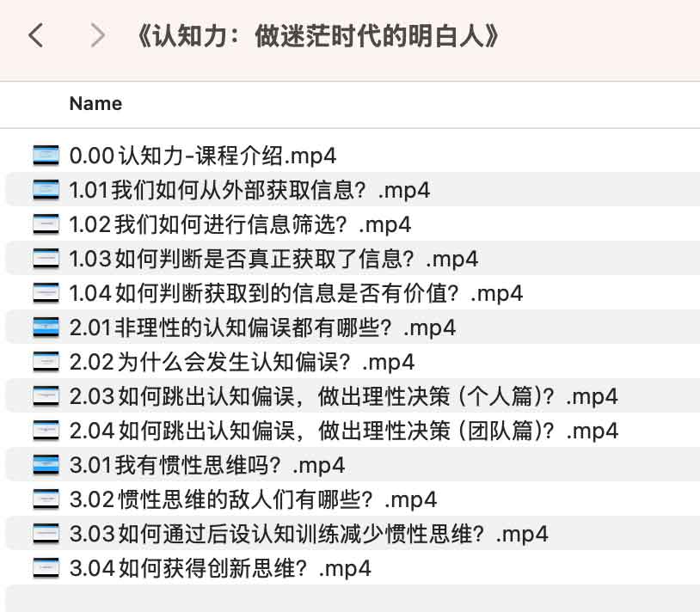This screenshot has height=612, width=700.
Task: Select the file 2.01 非理性的认知偏误
Action: 262,327
